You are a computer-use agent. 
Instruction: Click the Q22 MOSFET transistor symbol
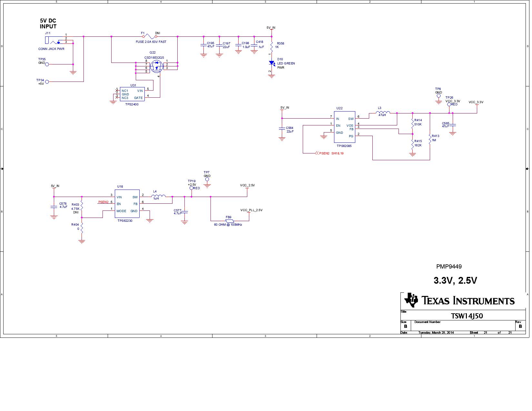click(157, 67)
